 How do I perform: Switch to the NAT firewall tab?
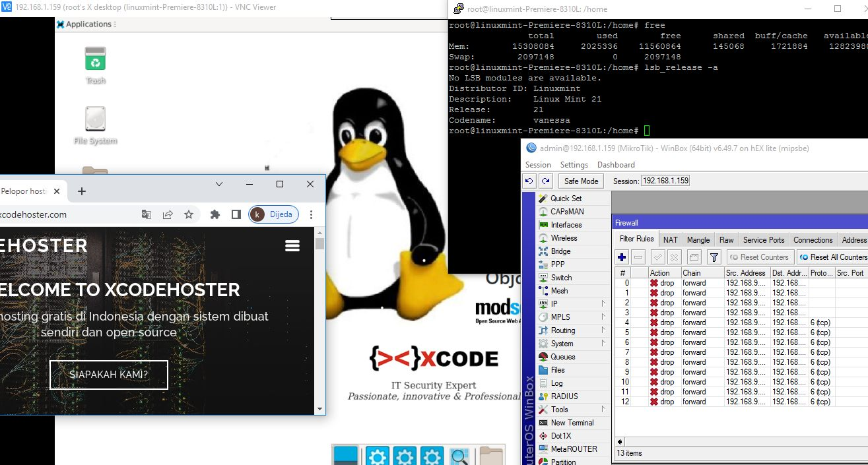670,240
